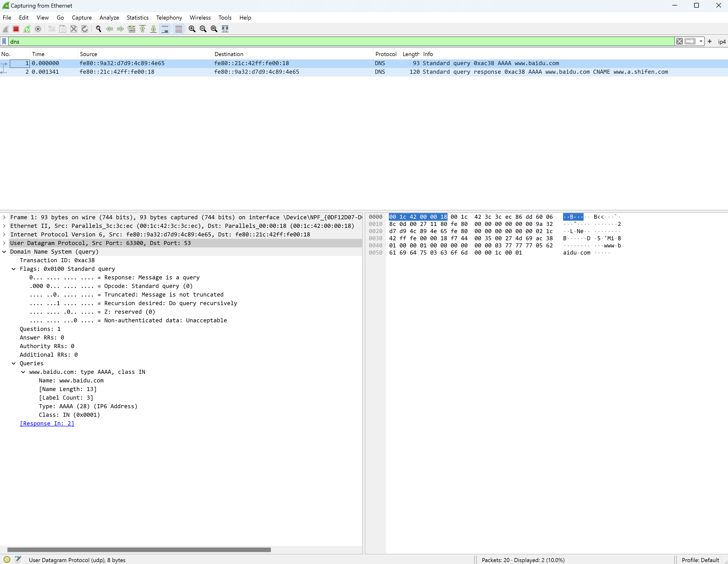The height and width of the screenshot is (564, 728).
Task: Open the Telephony menu
Action: point(169,18)
